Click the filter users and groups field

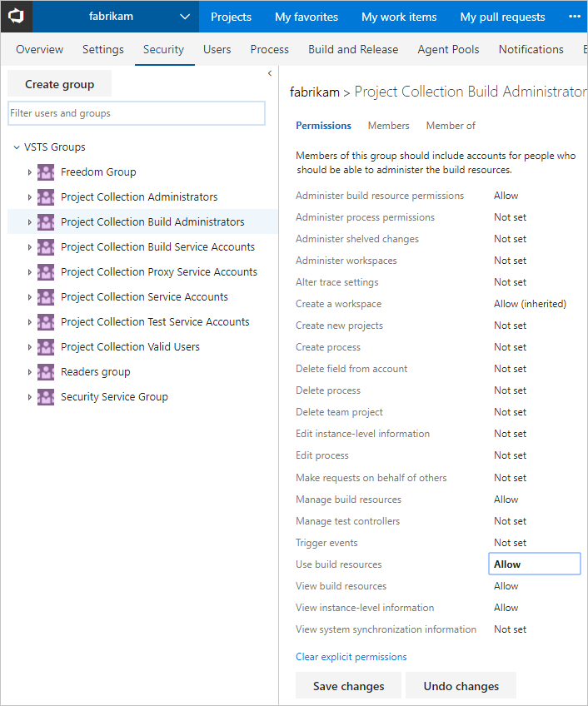tap(136, 112)
